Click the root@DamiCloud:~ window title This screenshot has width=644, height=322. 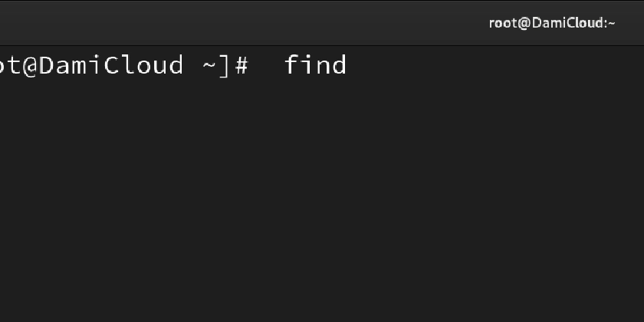pyautogui.click(x=552, y=23)
